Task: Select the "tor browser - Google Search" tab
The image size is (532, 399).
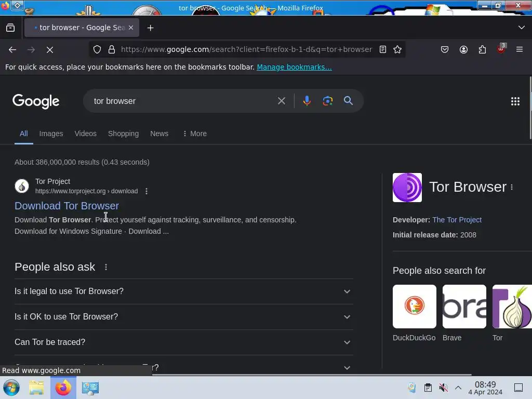Action: 82,28
